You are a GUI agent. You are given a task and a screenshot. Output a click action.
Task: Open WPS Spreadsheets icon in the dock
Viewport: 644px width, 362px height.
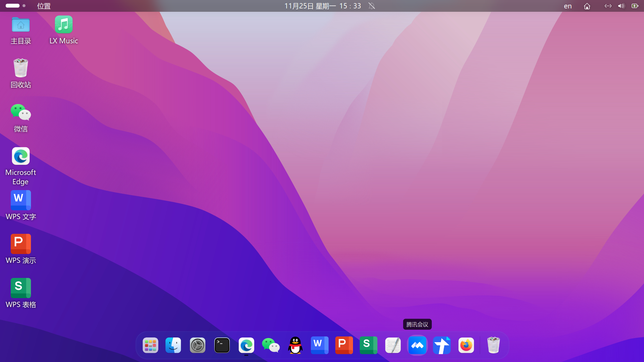tap(368, 345)
